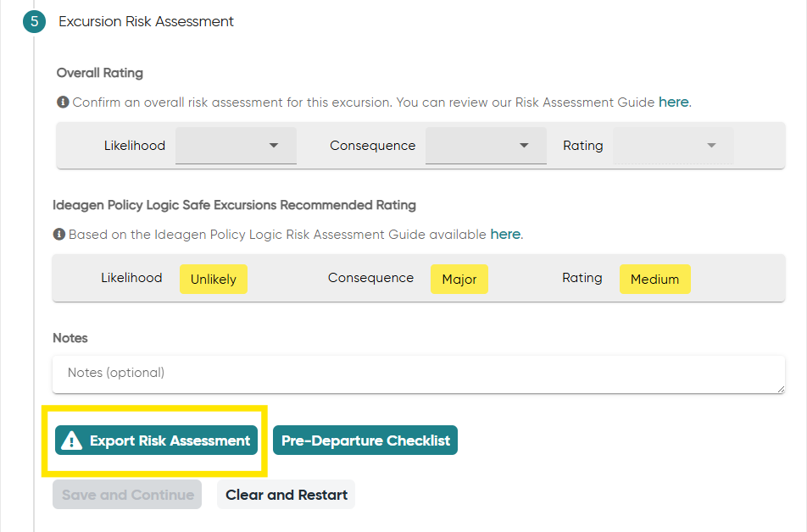The height and width of the screenshot is (532, 807).
Task: Click the 'Notes' label
Action: pyautogui.click(x=70, y=338)
